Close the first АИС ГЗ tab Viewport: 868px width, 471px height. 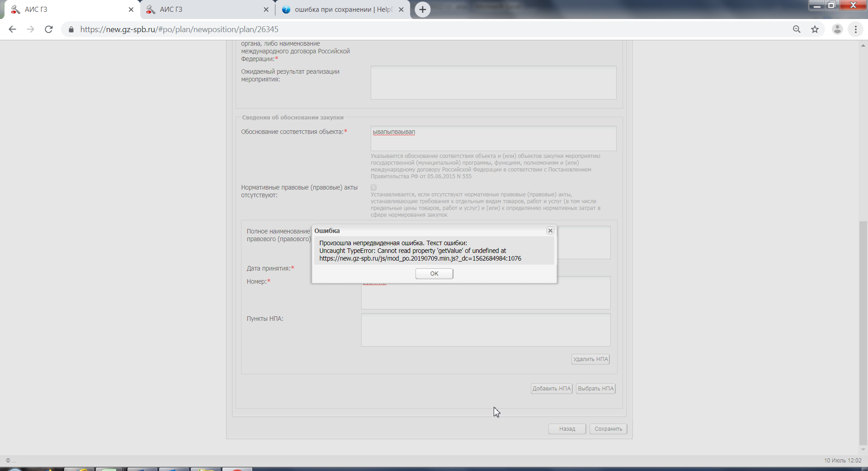pyautogui.click(x=131, y=10)
